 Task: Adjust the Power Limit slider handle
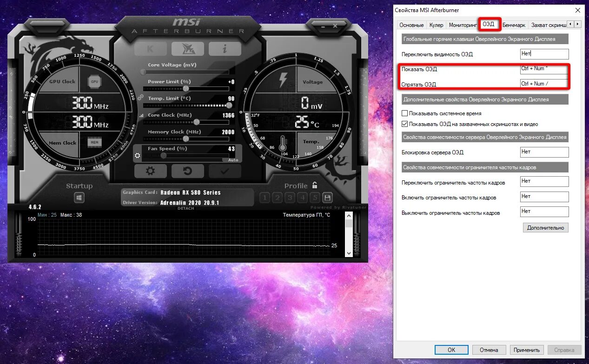coord(186,88)
